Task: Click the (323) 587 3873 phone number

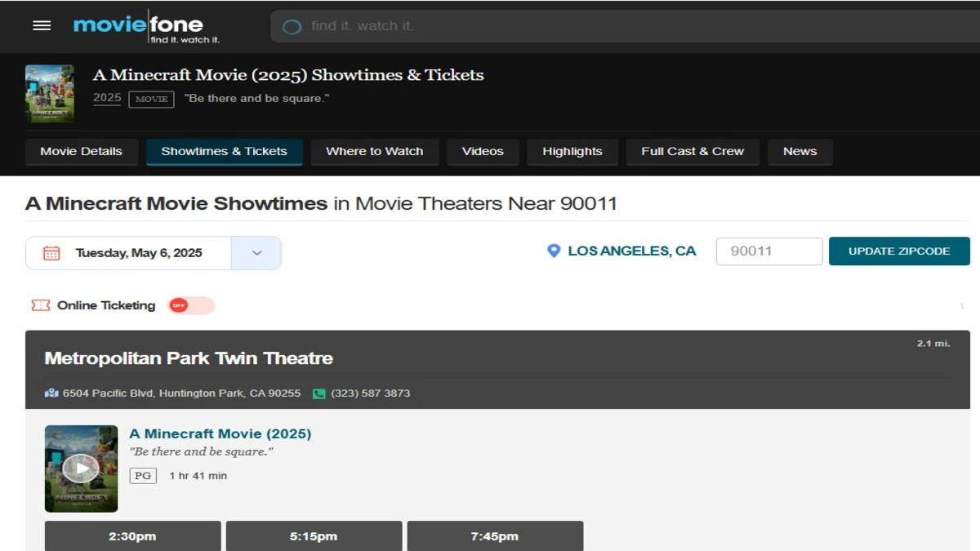Action: point(371,393)
